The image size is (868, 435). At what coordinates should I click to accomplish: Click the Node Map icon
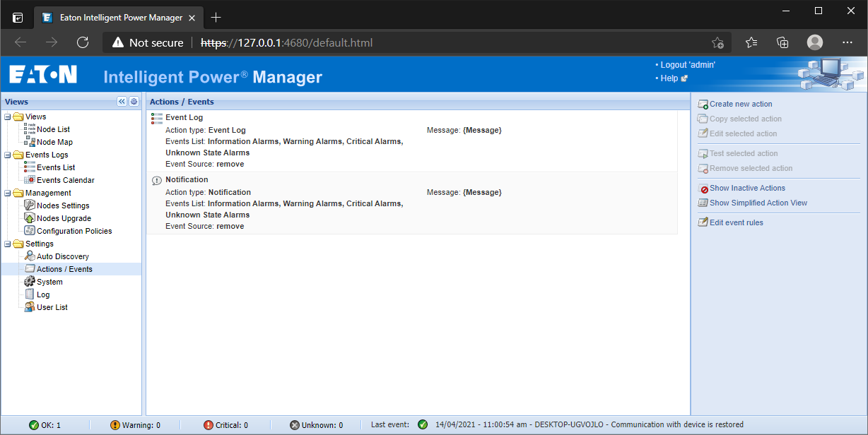[x=30, y=142]
